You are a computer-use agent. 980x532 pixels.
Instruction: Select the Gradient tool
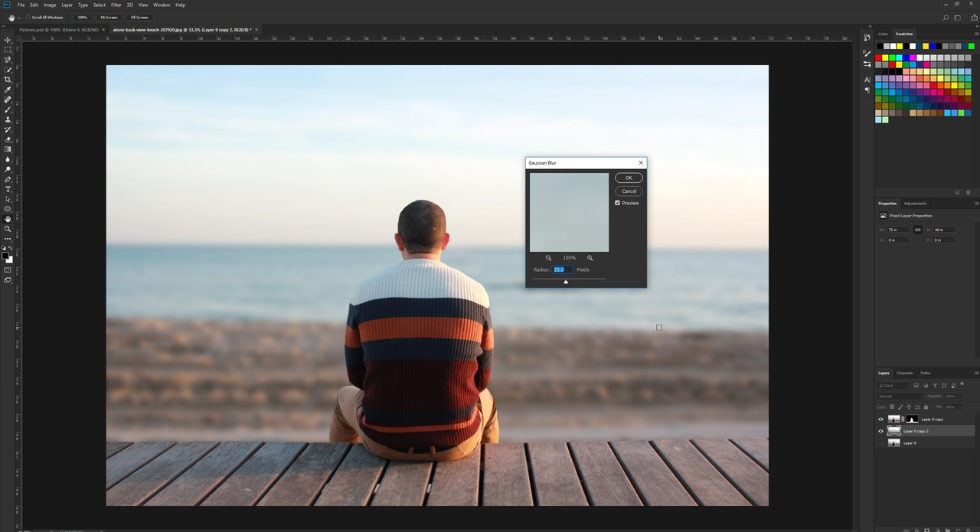pos(8,149)
